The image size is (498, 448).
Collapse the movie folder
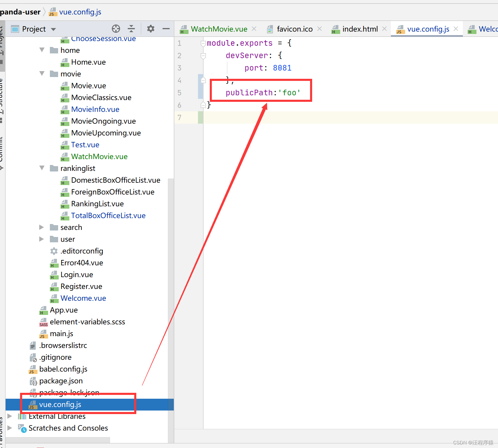click(42, 74)
